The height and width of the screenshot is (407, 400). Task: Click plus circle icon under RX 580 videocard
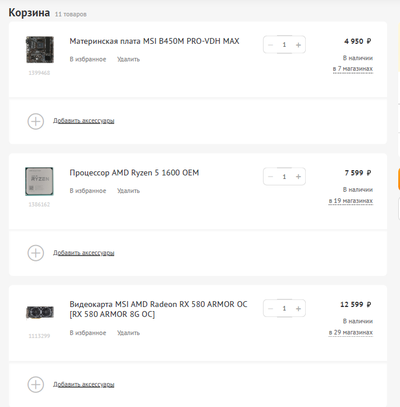pyautogui.click(x=36, y=385)
